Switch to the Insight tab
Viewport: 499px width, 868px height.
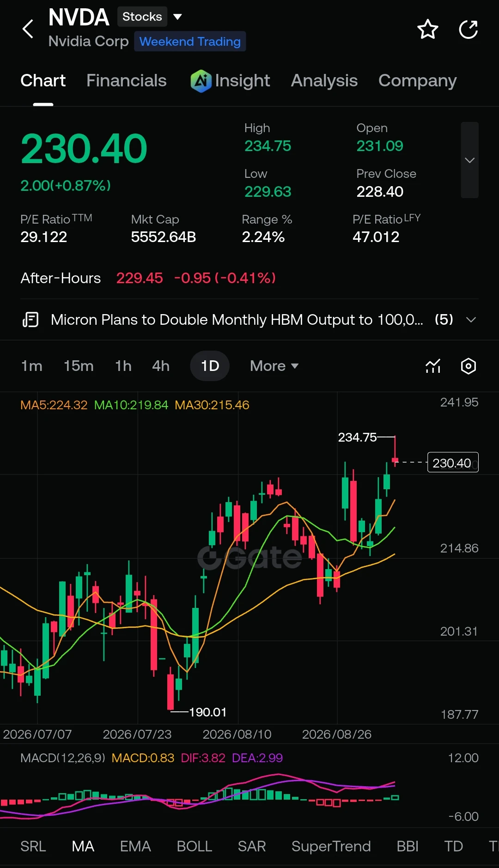click(x=242, y=81)
